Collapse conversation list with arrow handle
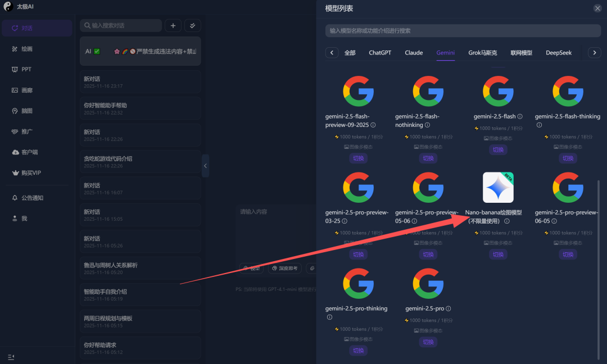This screenshot has height=364, width=607. (205, 166)
